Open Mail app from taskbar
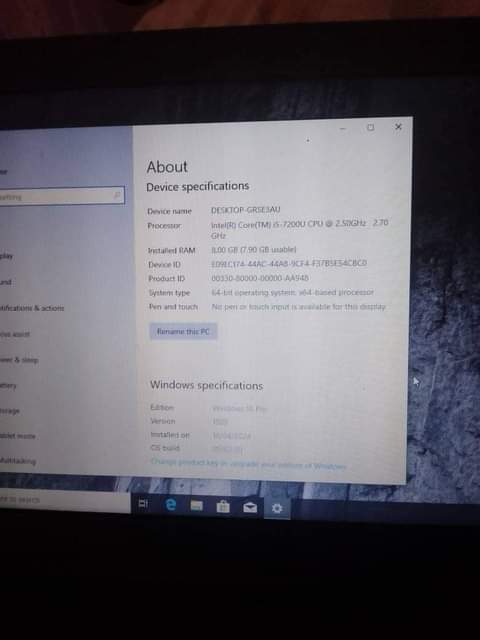 pos(250,507)
